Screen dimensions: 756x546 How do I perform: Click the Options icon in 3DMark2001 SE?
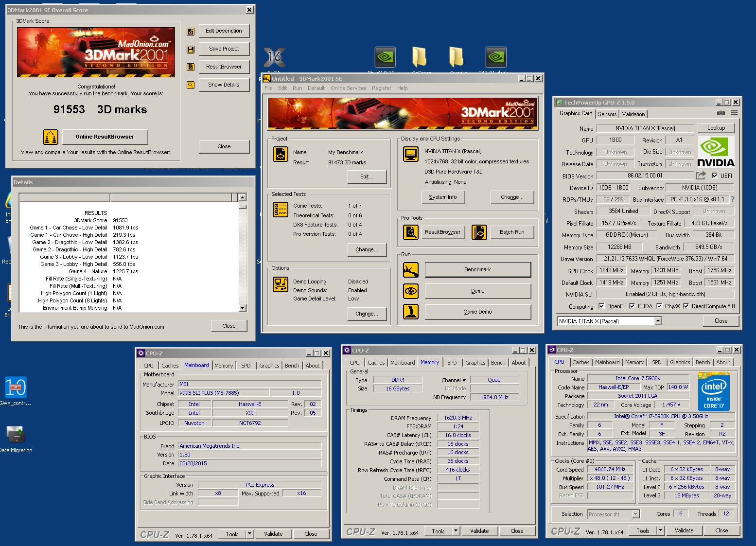[x=281, y=284]
